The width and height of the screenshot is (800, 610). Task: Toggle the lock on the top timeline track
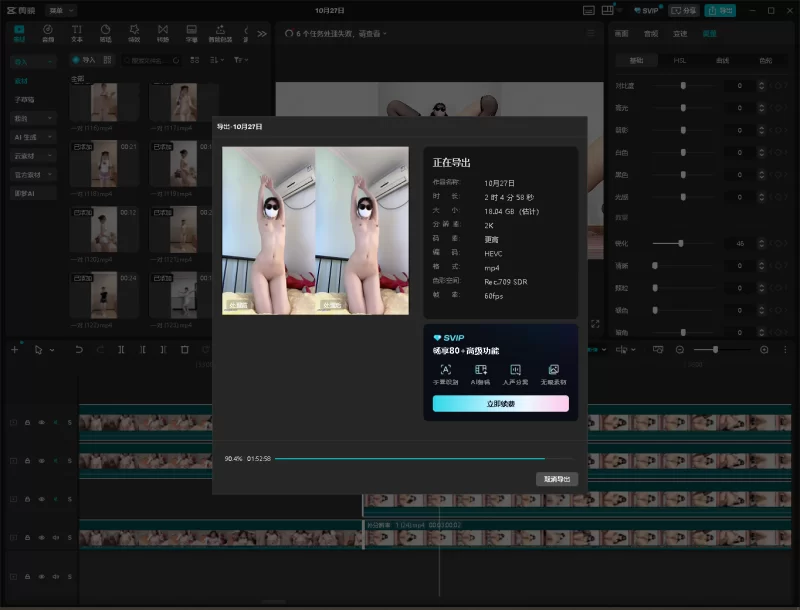27,423
